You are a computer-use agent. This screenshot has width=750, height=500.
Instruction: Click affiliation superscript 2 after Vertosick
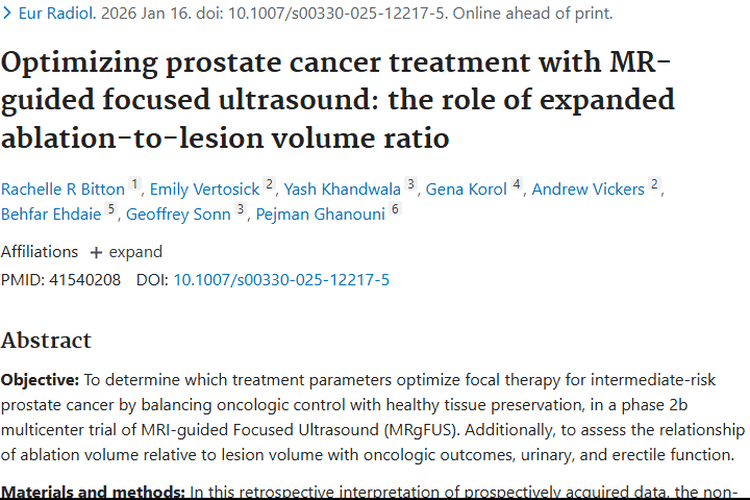coord(269,185)
